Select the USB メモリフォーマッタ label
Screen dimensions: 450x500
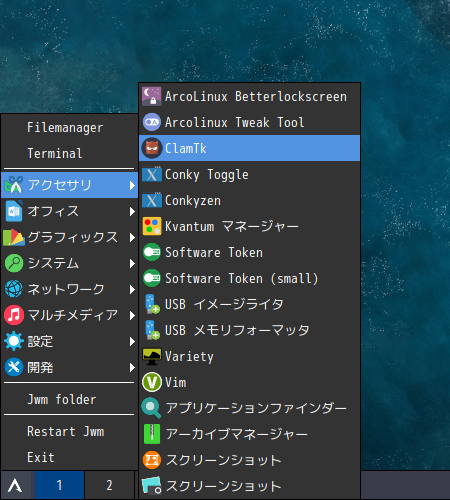pyautogui.click(x=237, y=330)
